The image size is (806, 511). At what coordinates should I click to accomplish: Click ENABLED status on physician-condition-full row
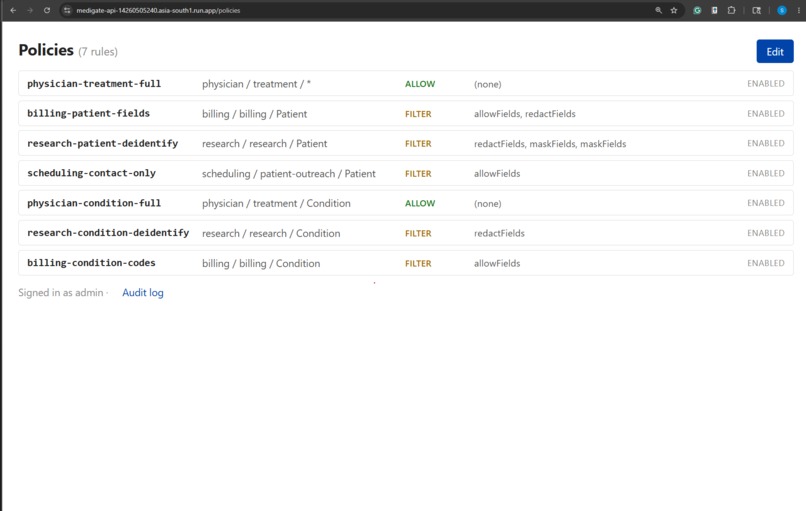pos(766,203)
